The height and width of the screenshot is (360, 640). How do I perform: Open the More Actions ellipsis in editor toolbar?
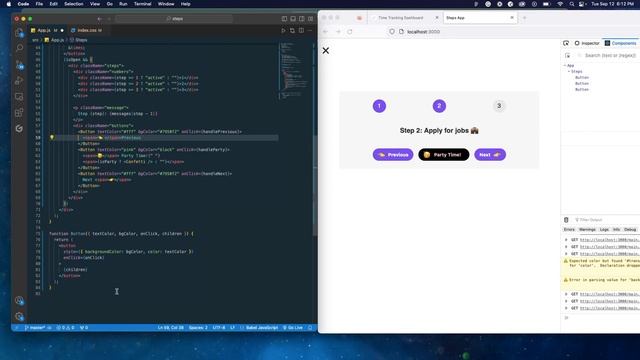(x=310, y=31)
